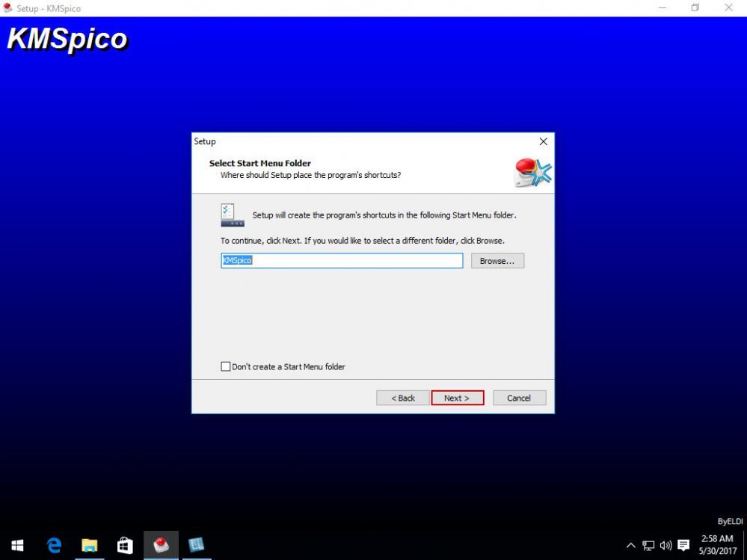Go back with the Back button
Viewport: 747px width, 560px height.
click(x=402, y=398)
